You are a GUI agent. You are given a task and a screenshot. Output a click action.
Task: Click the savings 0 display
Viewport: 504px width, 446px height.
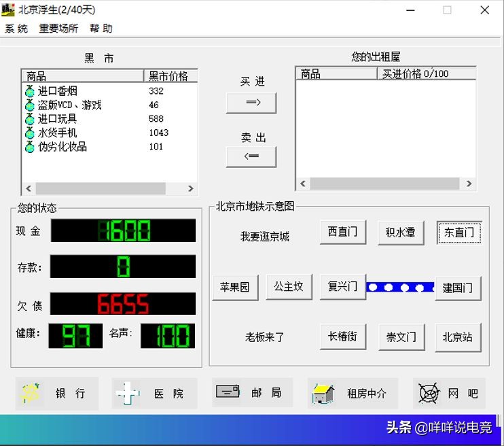[x=123, y=267]
